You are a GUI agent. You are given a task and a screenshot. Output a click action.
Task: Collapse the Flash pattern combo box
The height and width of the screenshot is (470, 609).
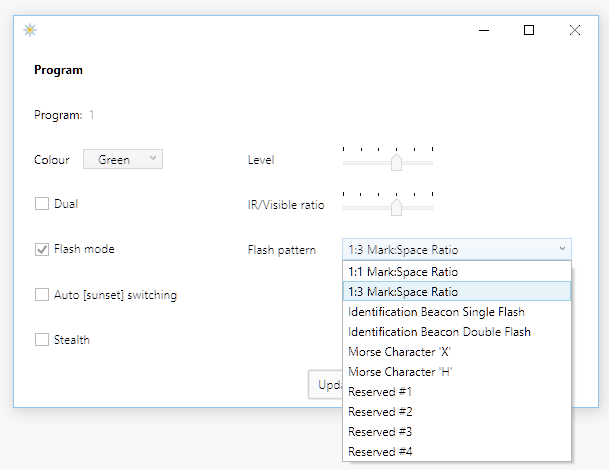(457, 249)
